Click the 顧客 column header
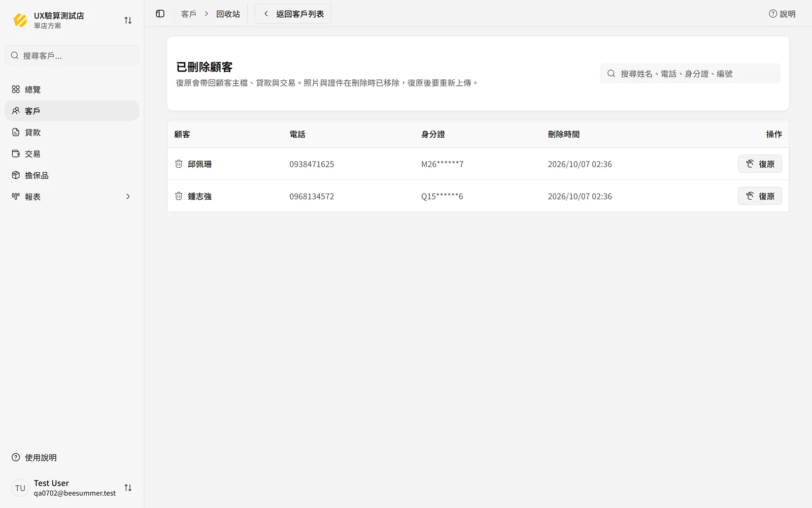This screenshot has height=508, width=812. pos(182,134)
